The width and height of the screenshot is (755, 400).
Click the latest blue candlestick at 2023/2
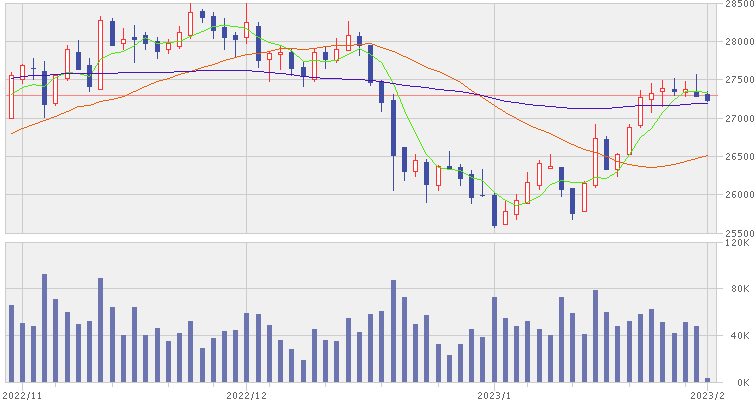[707, 97]
